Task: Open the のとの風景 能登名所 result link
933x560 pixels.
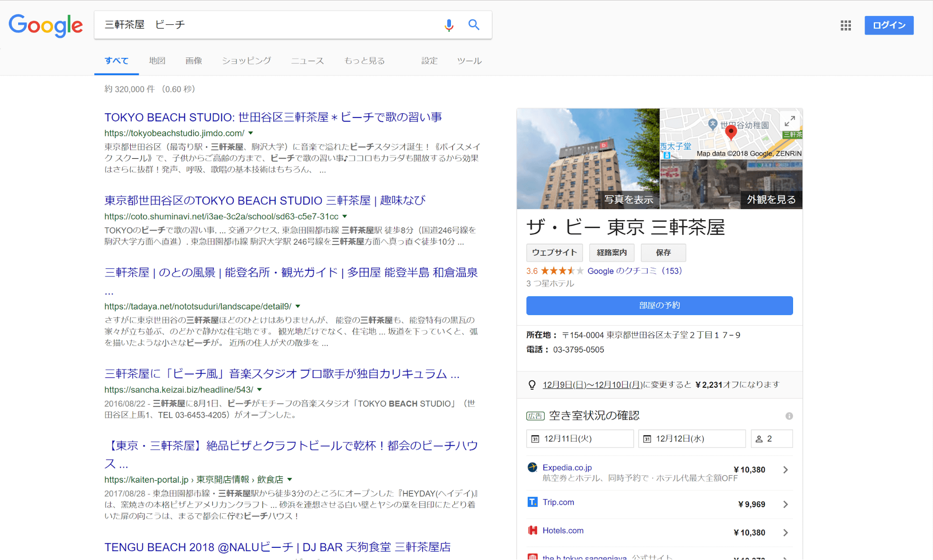Action: coord(291,273)
